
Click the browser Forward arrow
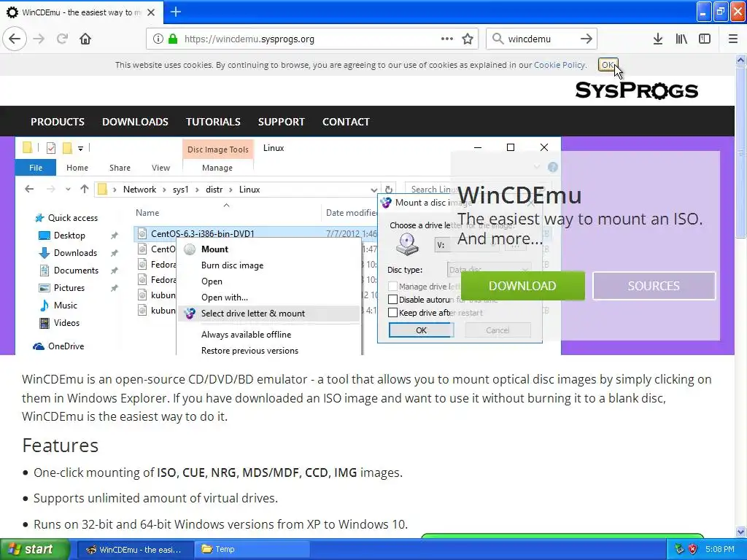(x=39, y=39)
